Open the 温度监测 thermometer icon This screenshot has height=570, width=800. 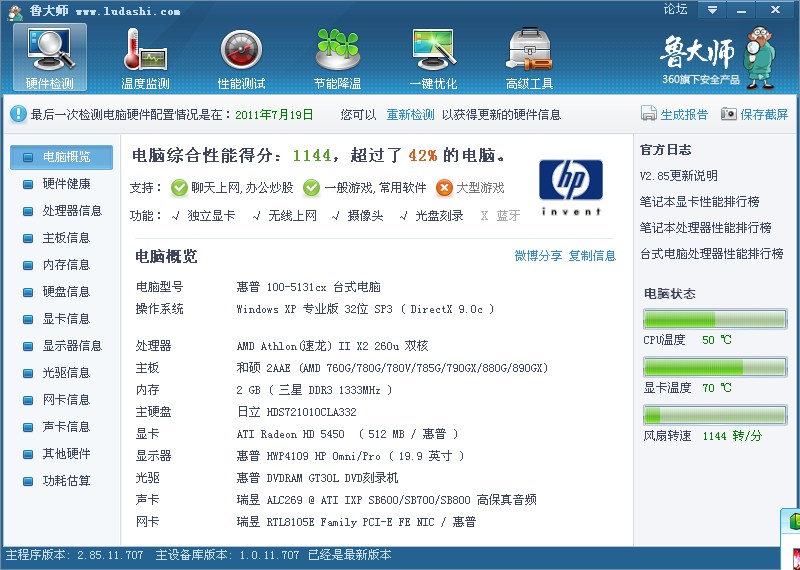145,50
